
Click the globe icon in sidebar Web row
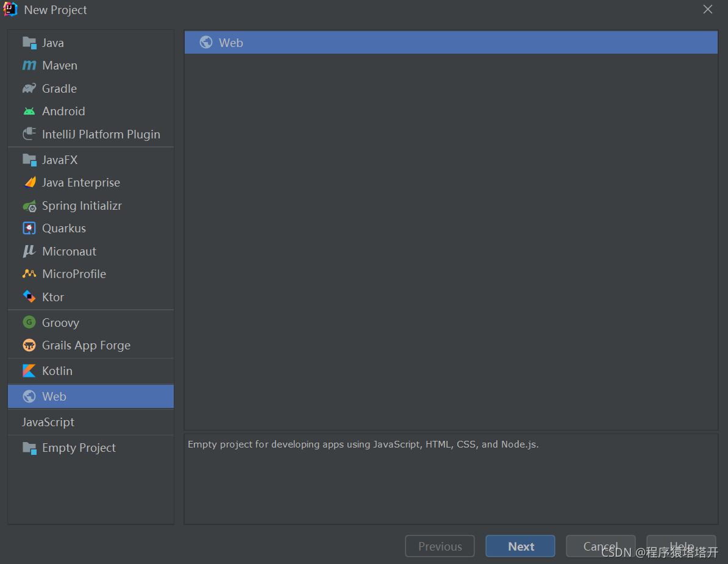pyautogui.click(x=29, y=396)
